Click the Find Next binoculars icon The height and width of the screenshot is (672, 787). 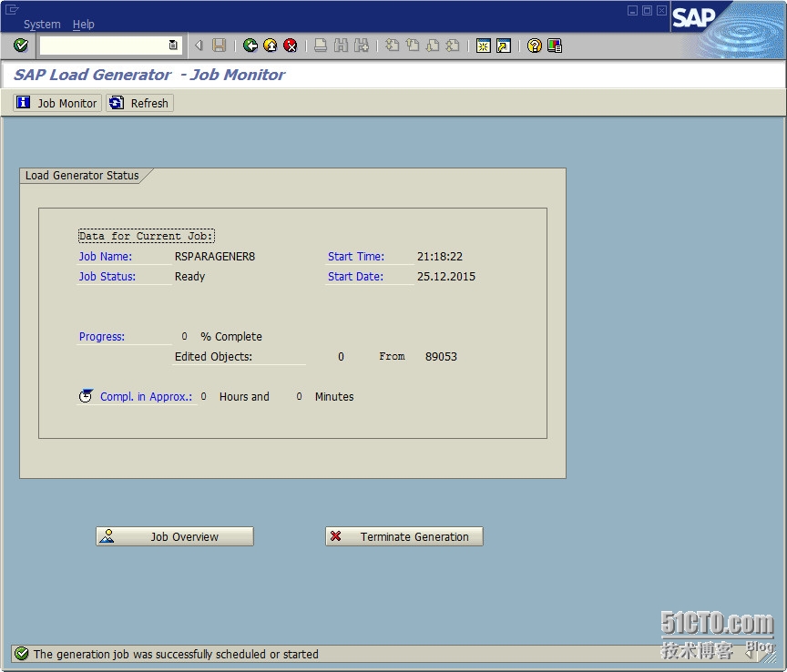pos(362,46)
